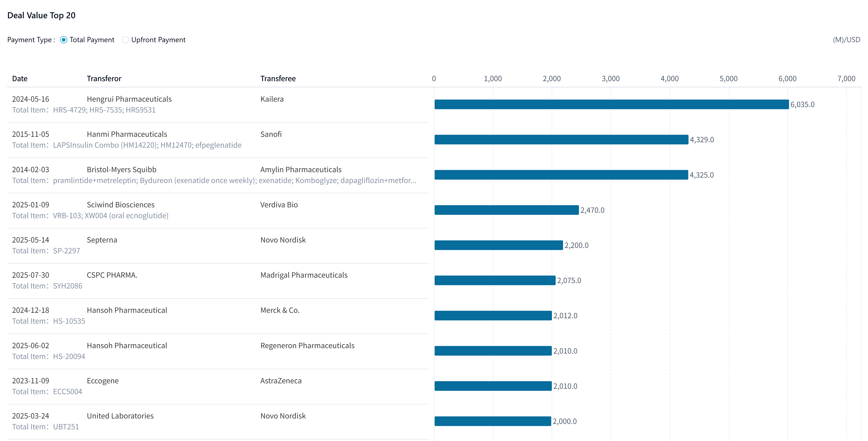Viewport: 868px width, 441px height.
Task: Click the 2,470.0 Sciwind deal bar
Action: tap(507, 210)
